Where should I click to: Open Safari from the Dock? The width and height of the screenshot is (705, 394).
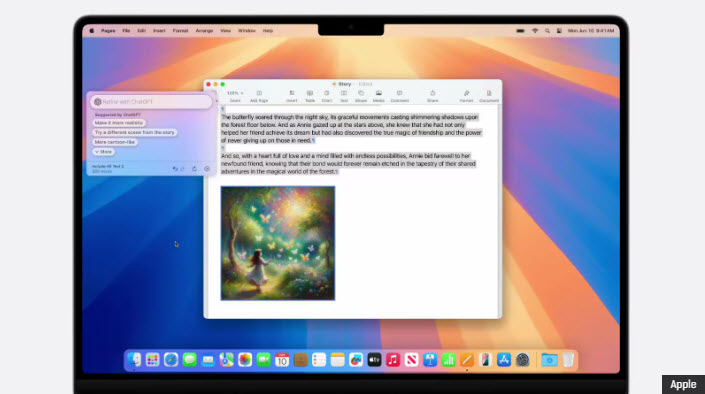(x=171, y=360)
